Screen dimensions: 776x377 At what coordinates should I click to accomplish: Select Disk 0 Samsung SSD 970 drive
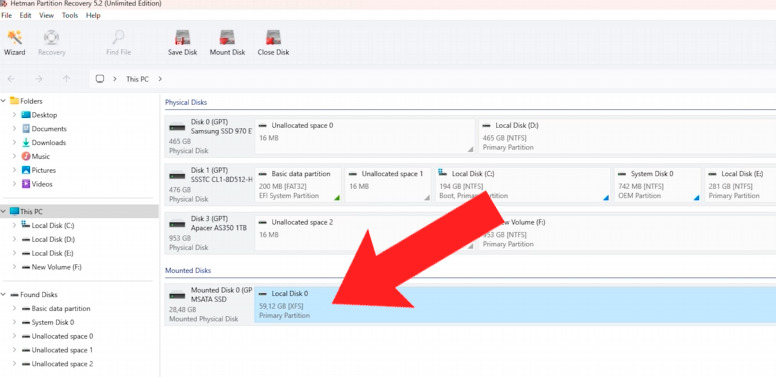click(x=210, y=138)
